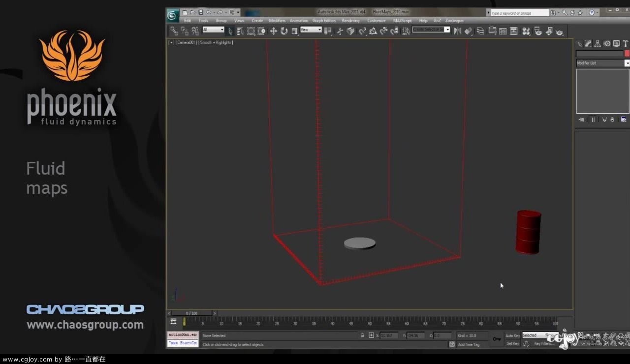Open the 3ds Max application button

point(172,15)
